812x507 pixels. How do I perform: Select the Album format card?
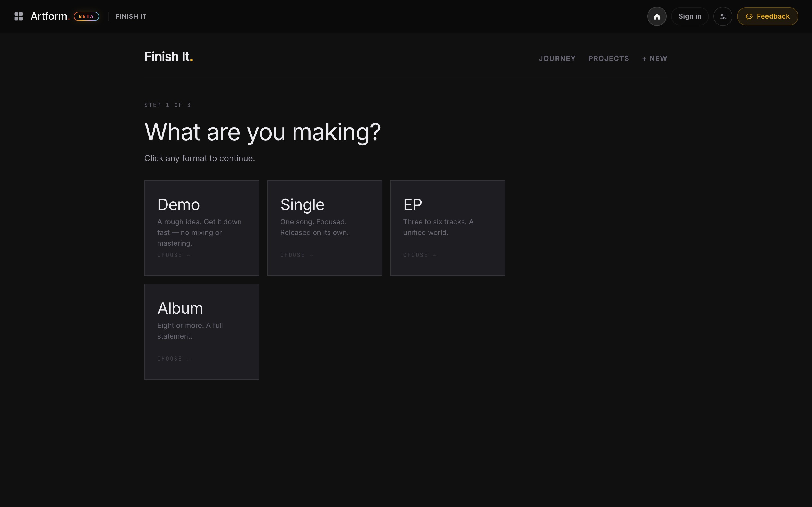click(x=202, y=332)
